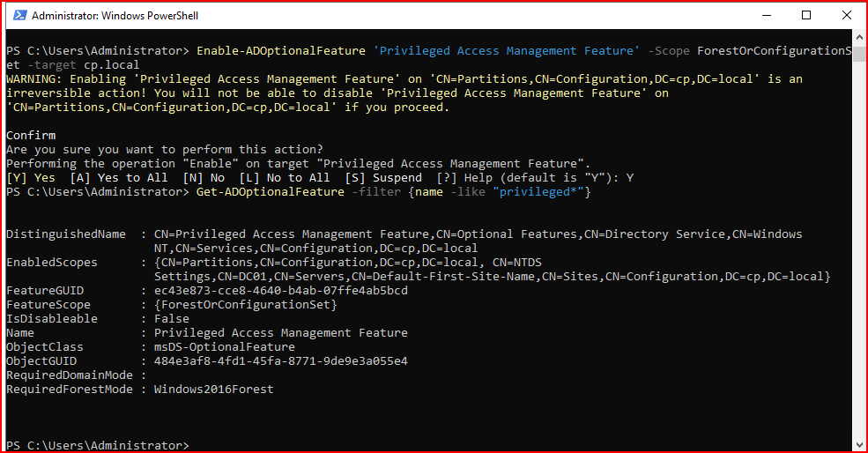868x453 pixels.
Task: Click the Get-ADOptionalFeature command text
Action: 271,192
